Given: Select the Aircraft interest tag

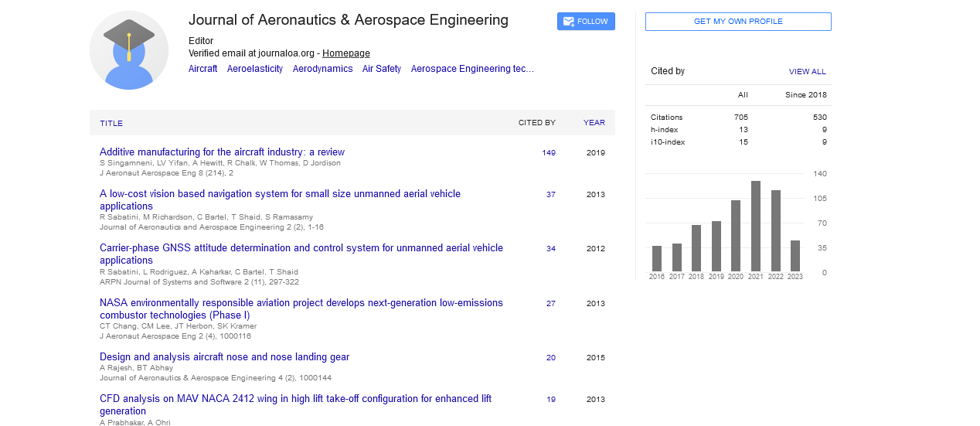Looking at the screenshot, I should point(202,69).
